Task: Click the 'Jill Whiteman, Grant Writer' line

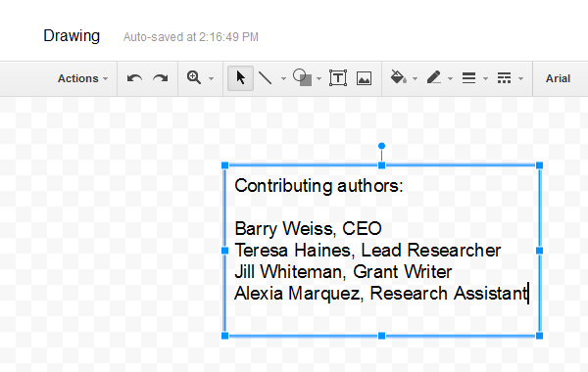Action: point(344,271)
